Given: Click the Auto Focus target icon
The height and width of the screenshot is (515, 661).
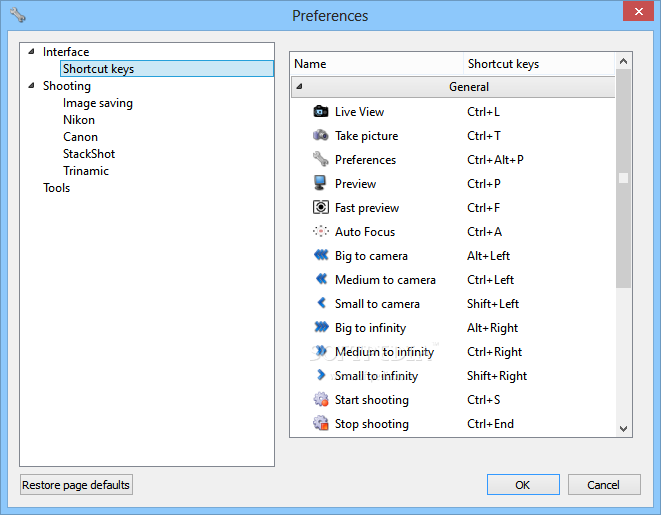Looking at the screenshot, I should pyautogui.click(x=321, y=231).
